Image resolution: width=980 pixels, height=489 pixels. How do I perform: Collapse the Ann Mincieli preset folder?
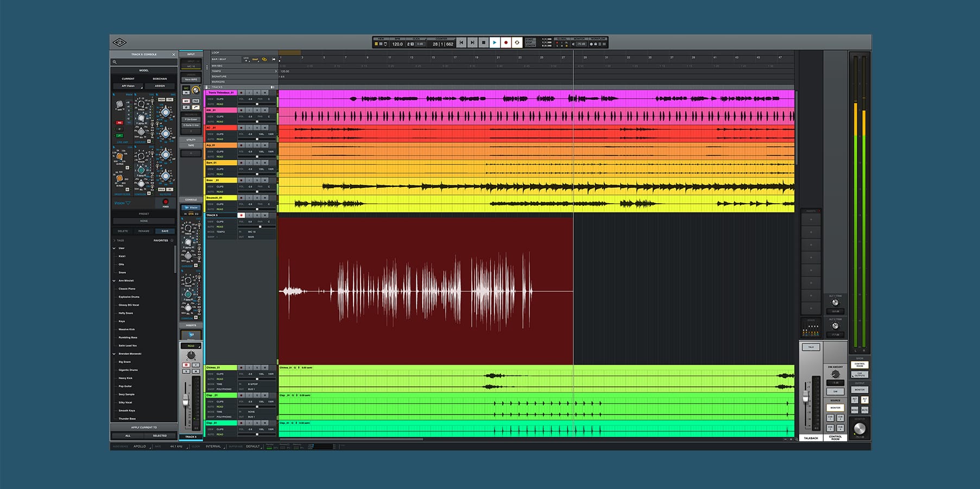click(115, 280)
